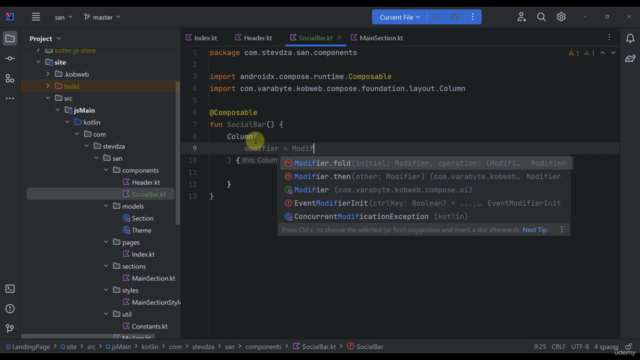Open the master branch dropdown
This screenshot has height=360, width=640.
[102, 17]
